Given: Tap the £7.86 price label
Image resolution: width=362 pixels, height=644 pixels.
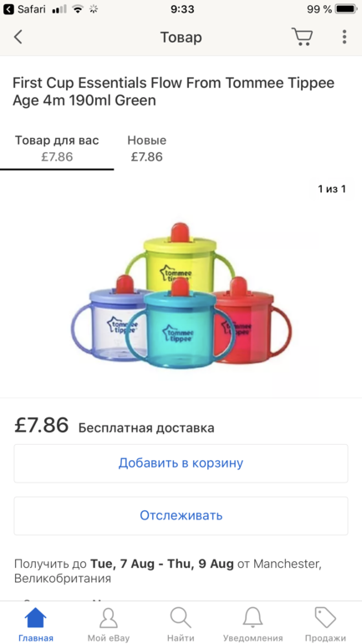Looking at the screenshot, I should pyautogui.click(x=42, y=425).
